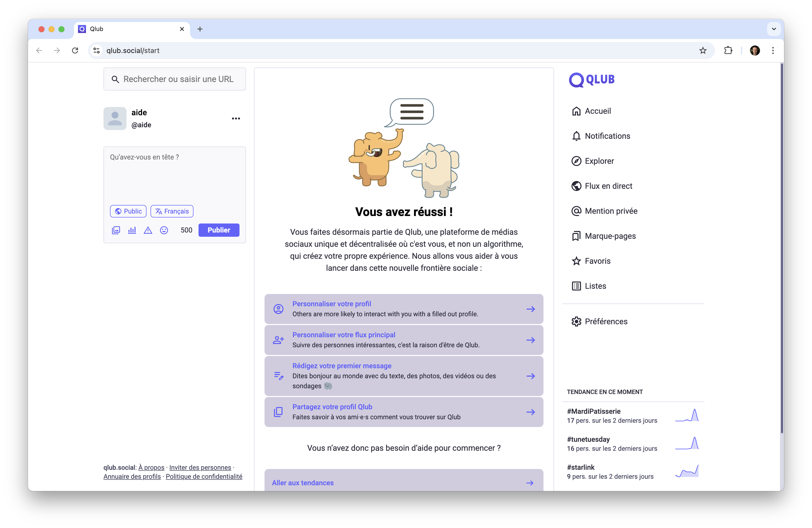Click the pencil-list icon for Rédigez votre premier message
Screen dimensions: 812x528
click(279, 376)
